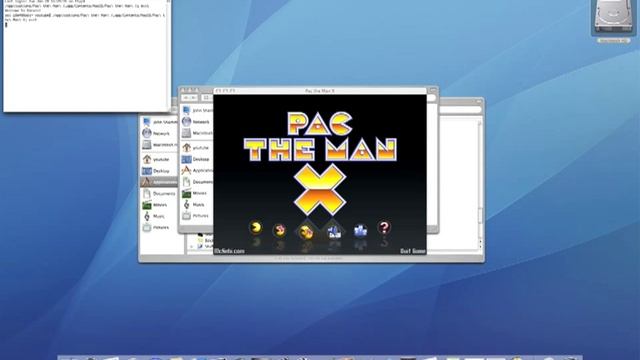The image size is (640, 360).
Task: Open help with the question mark icon
Action: (x=384, y=227)
